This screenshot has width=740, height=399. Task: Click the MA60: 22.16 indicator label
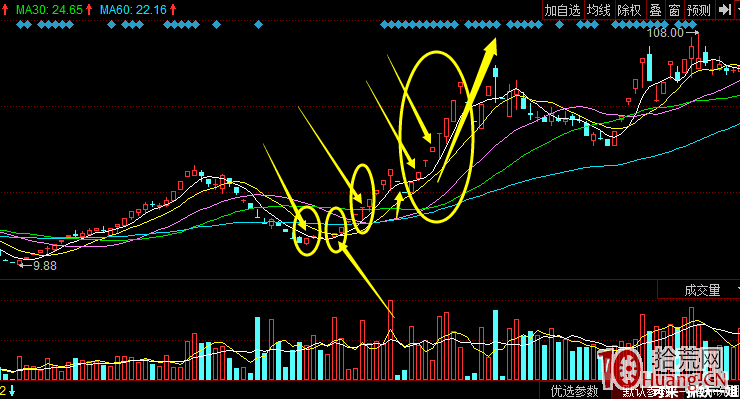pos(133,9)
